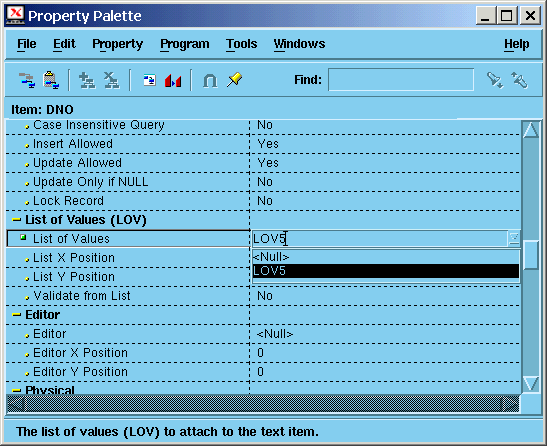Screen dimensions: 547x446
Task: Toggle the Intersection/Union icon
Action: tap(210, 81)
